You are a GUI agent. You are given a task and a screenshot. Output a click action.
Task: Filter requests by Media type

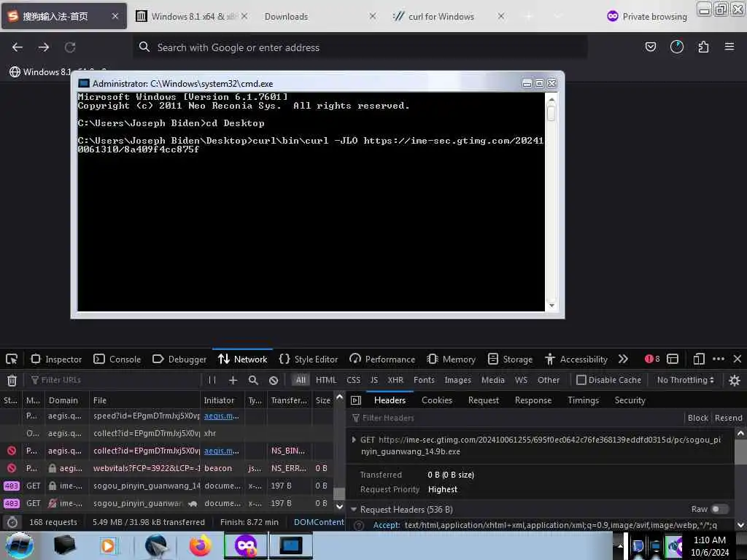tap(493, 380)
